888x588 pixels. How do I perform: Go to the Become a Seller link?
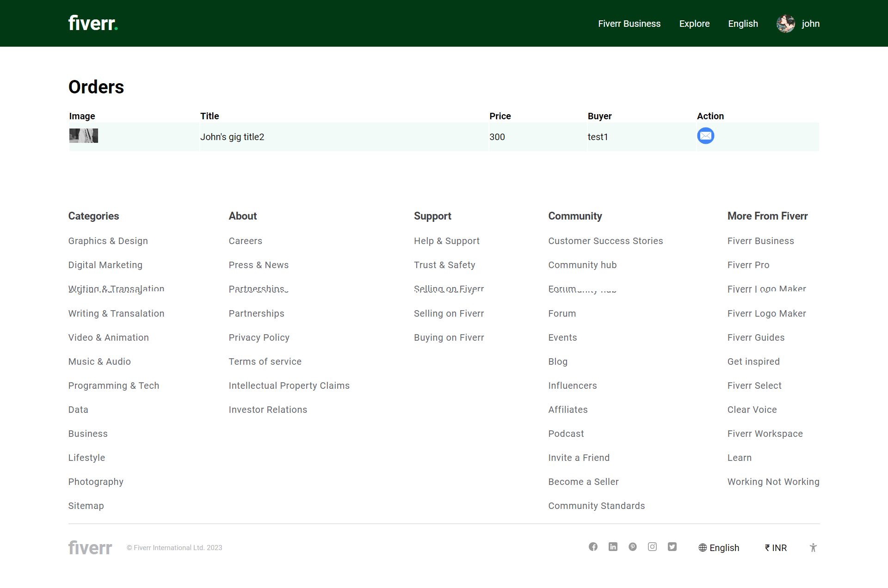583,482
